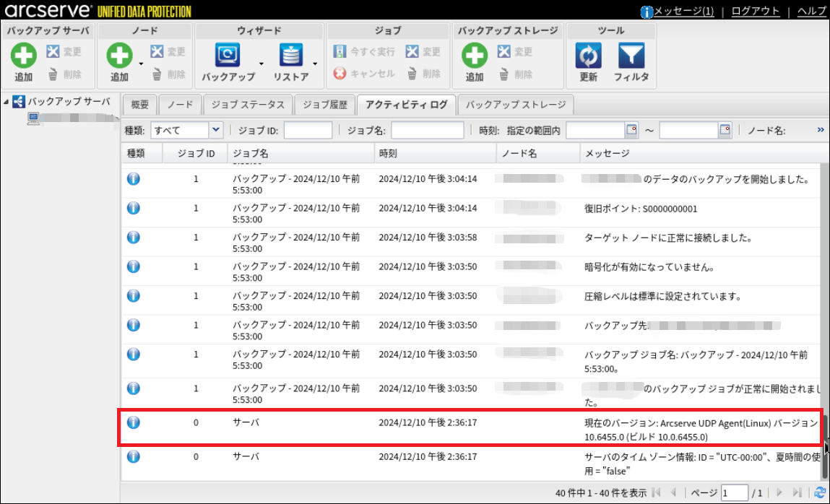Image resolution: width=830 pixels, height=504 pixels.
Task: Switch to the バックアップ ストレージ tab
Action: click(516, 105)
